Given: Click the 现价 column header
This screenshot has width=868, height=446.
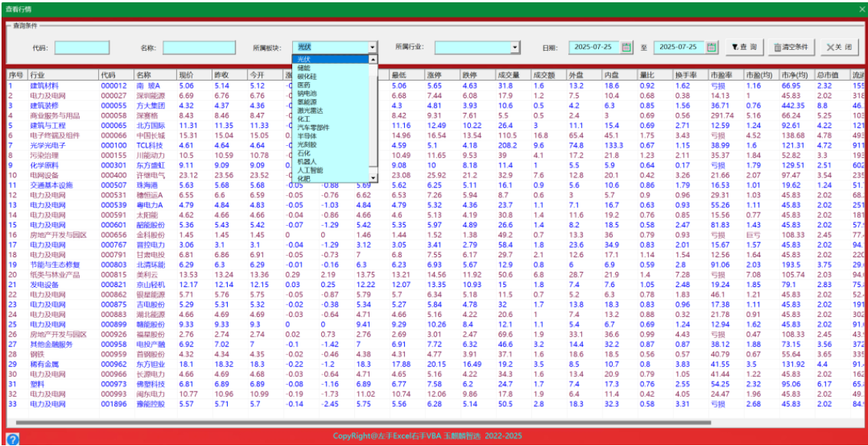Looking at the screenshot, I should pyautogui.click(x=194, y=74).
